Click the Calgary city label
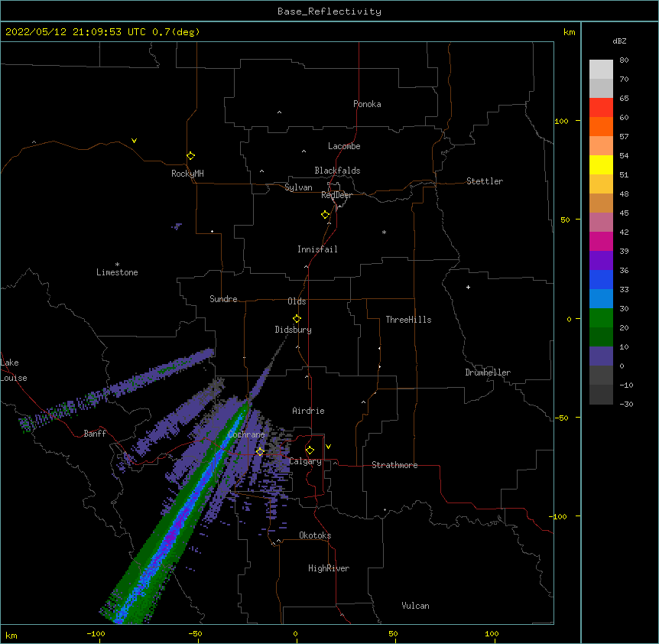This screenshot has height=644, width=659. [x=306, y=461]
